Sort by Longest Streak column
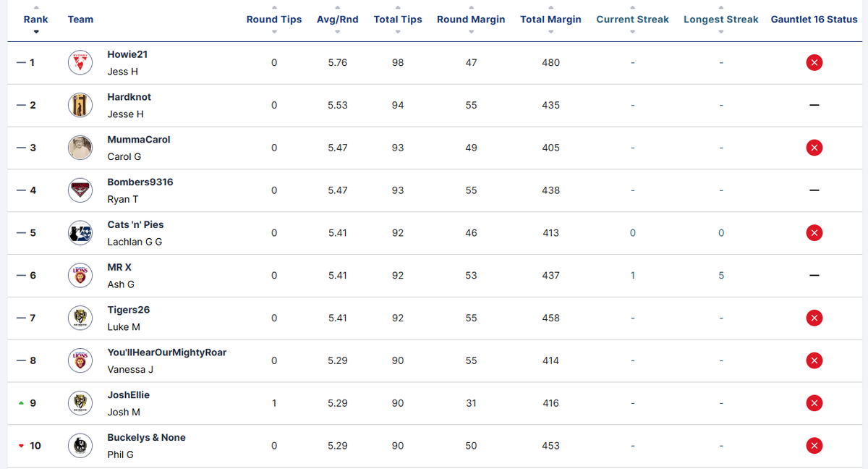This screenshot has width=868, height=469. [x=721, y=20]
